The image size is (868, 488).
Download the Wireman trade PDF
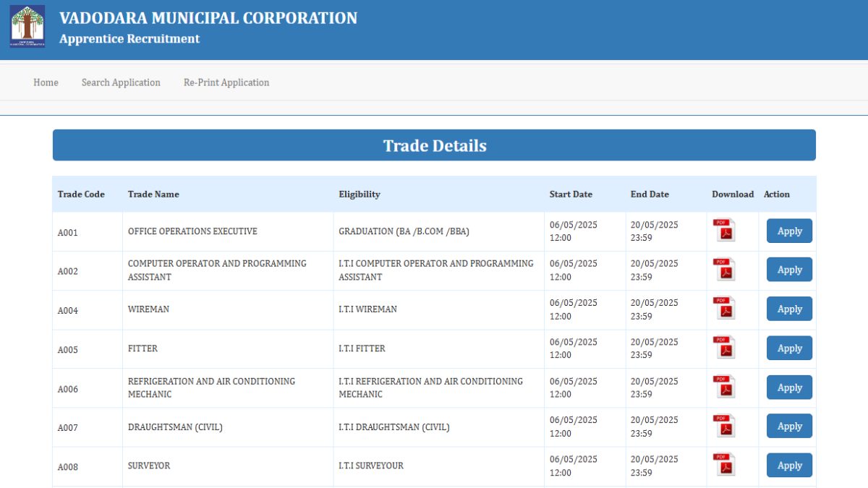pos(724,309)
